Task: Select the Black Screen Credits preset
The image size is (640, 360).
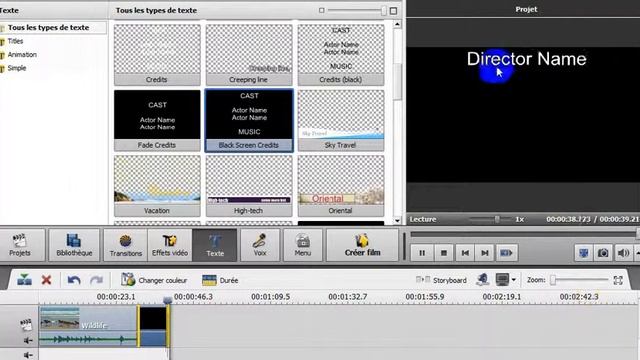Action: click(x=249, y=120)
